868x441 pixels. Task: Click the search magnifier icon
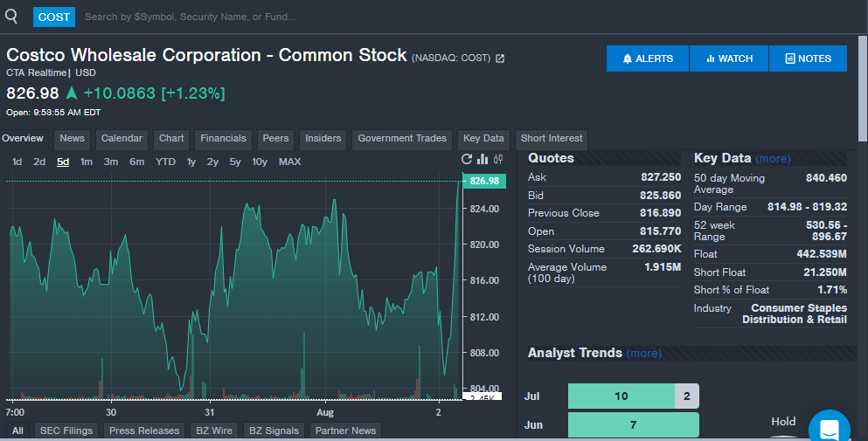[11, 17]
